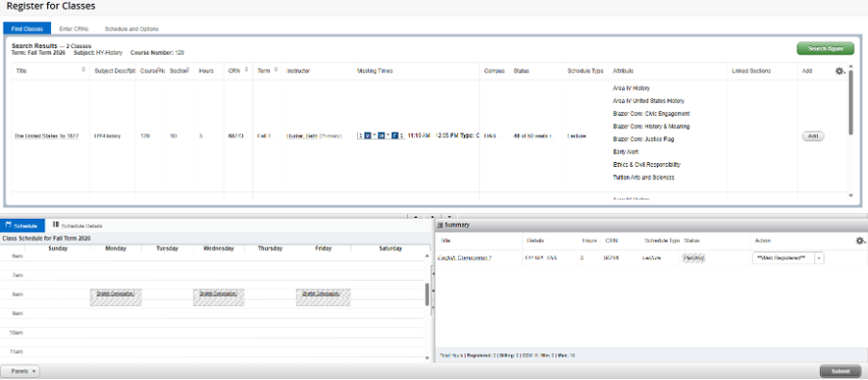
Task: Click the Schedule Type header in results
Action: [585, 71]
